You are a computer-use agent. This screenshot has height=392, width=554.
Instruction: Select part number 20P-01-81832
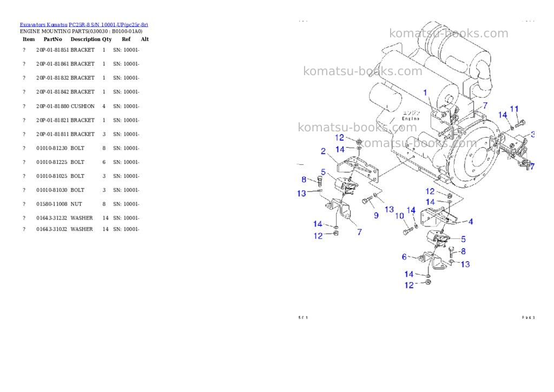pos(52,78)
